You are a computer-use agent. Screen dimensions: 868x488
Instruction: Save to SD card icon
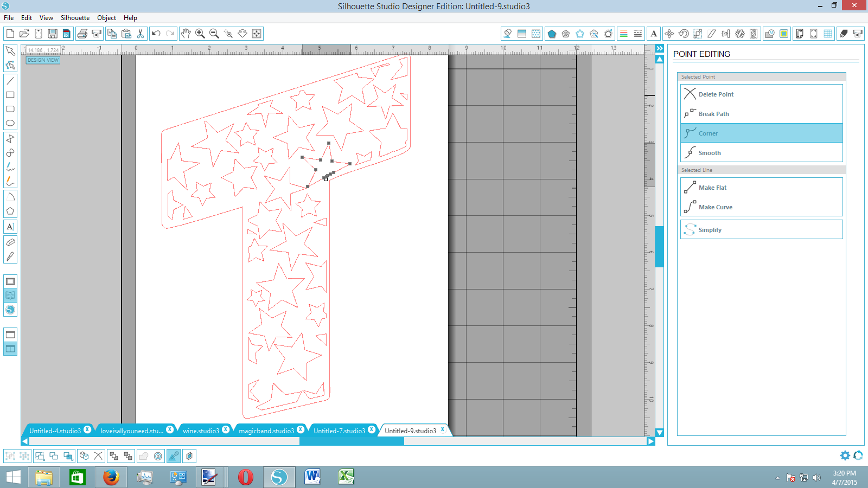pos(67,34)
